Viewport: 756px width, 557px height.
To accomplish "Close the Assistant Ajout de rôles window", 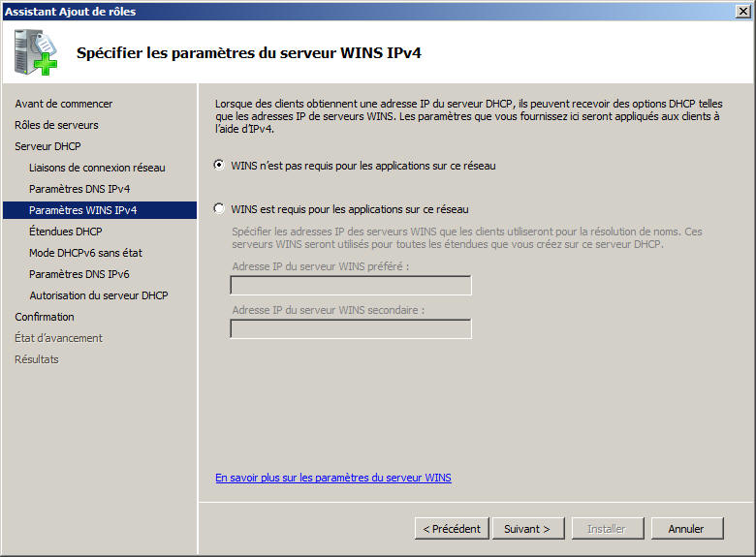I will point(741,11).
